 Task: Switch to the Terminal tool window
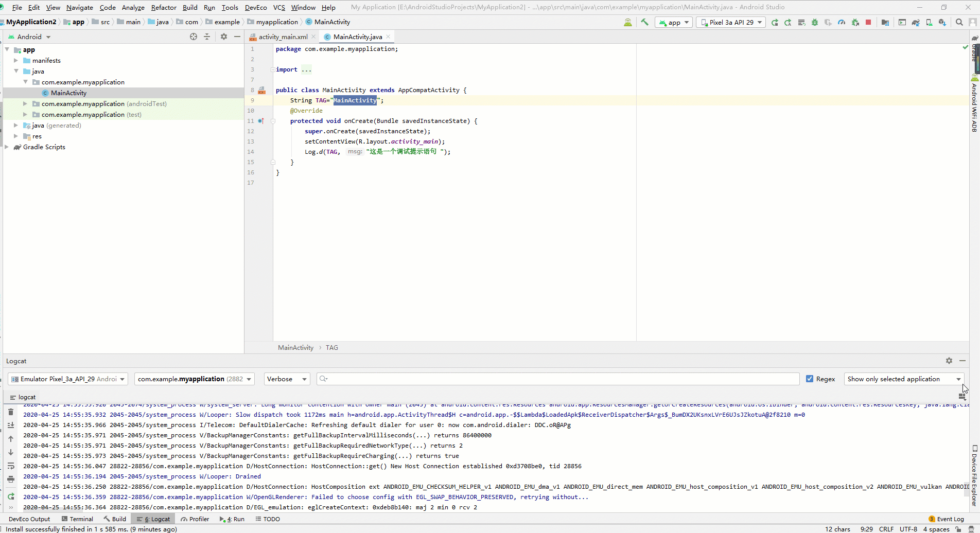81,519
